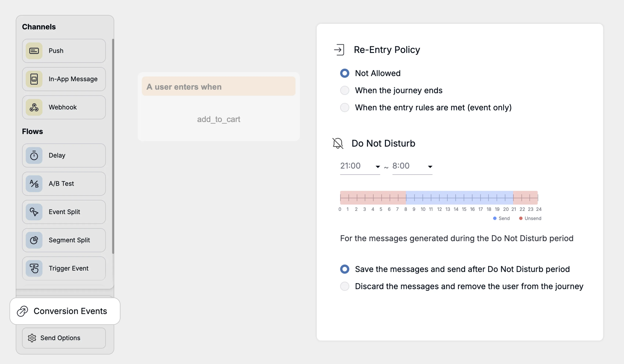Screen dimensions: 624x364
Task: Click the Flows section heading
Action: 32,131
